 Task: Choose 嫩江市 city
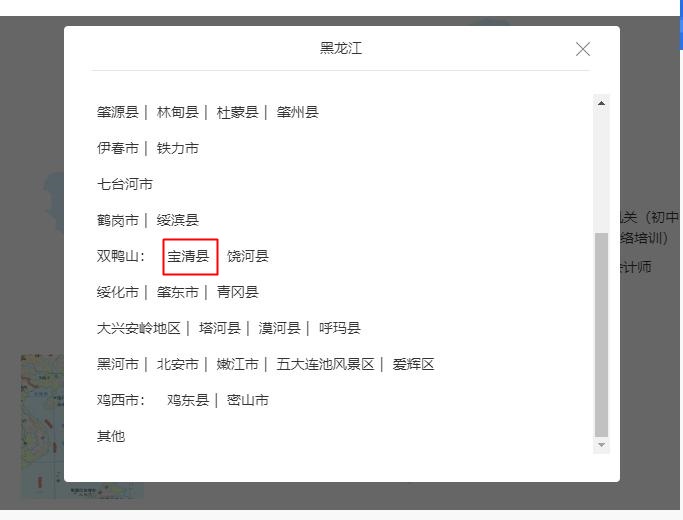pyautogui.click(x=237, y=364)
